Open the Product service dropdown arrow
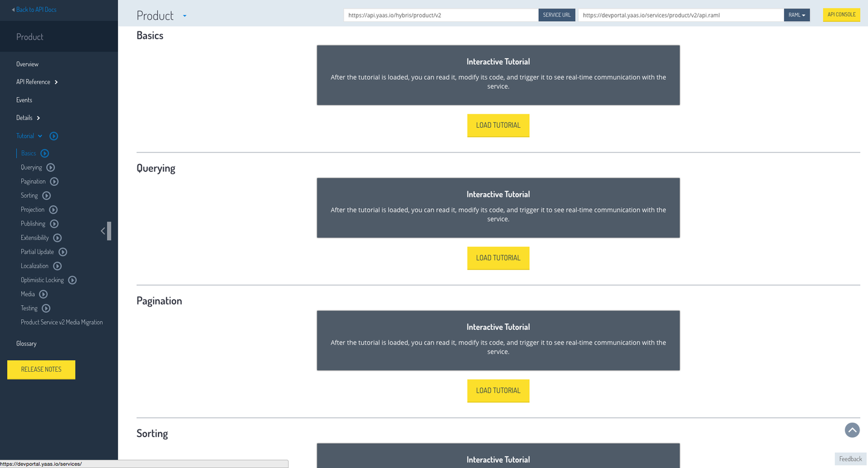 [x=184, y=16]
